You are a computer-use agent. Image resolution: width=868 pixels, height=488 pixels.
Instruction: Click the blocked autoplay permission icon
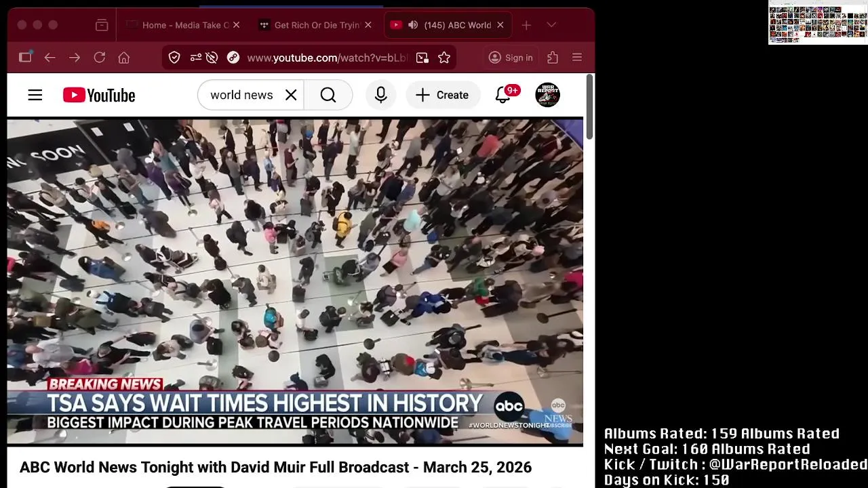[212, 58]
